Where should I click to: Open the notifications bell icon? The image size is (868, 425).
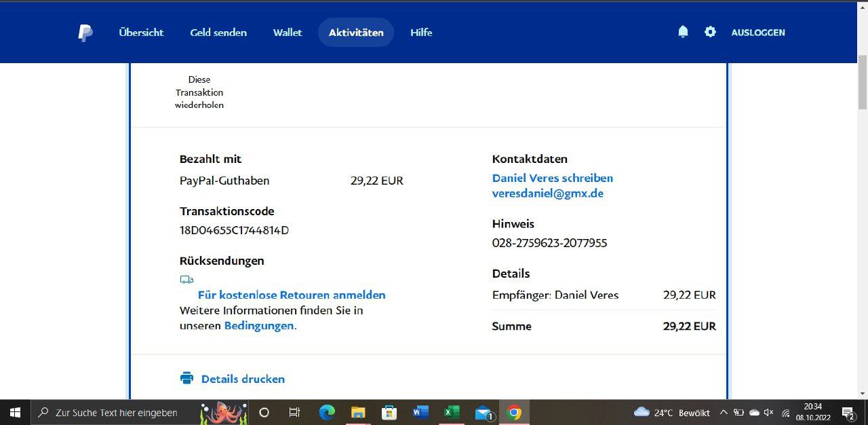pyautogui.click(x=683, y=32)
